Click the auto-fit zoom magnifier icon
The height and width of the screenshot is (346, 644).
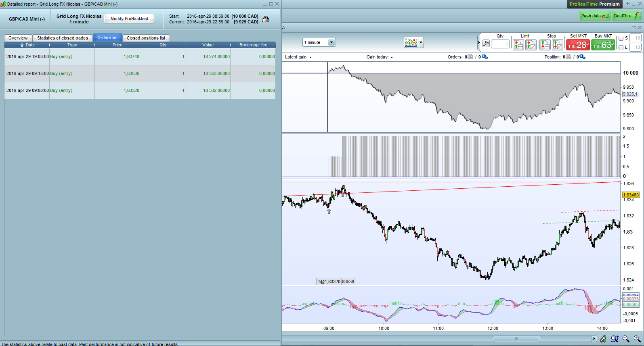pos(615,339)
